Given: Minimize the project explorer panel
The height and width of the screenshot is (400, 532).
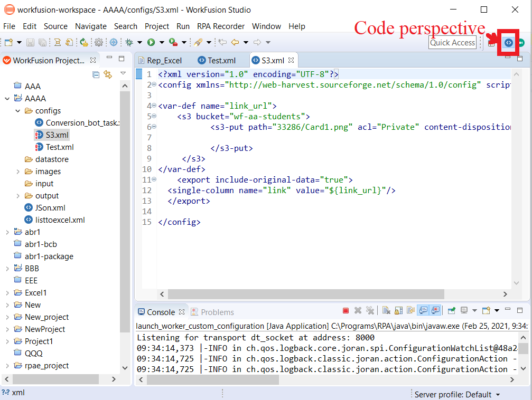Looking at the screenshot, I should click(109, 58).
